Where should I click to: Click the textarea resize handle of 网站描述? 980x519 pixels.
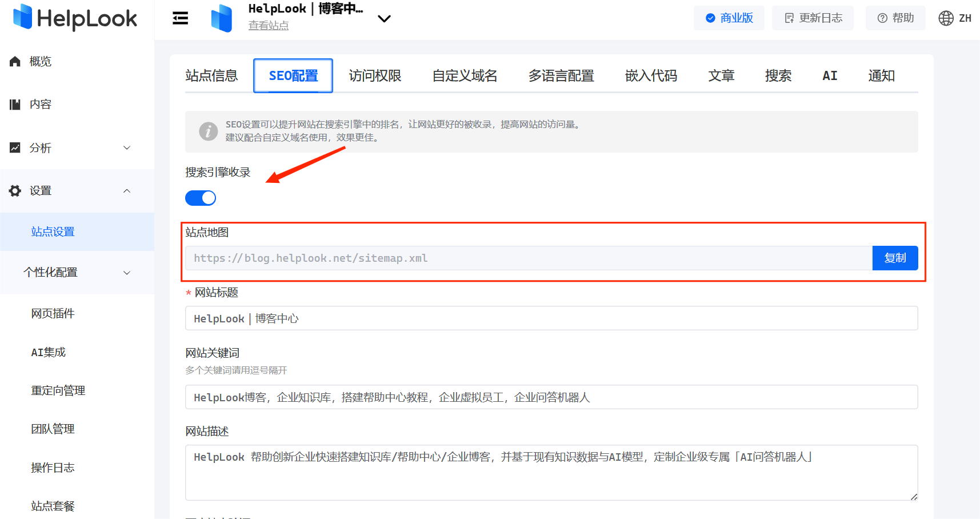914,497
